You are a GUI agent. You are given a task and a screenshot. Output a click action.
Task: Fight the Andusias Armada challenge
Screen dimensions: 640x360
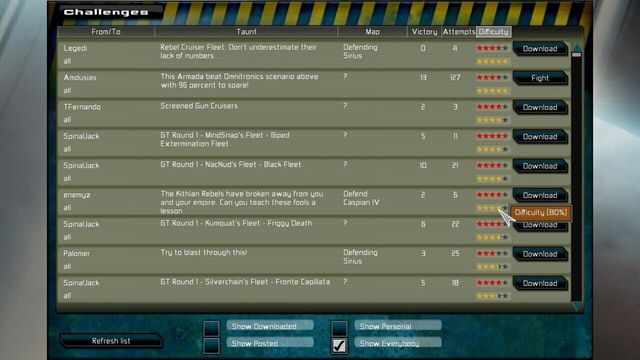(x=540, y=78)
